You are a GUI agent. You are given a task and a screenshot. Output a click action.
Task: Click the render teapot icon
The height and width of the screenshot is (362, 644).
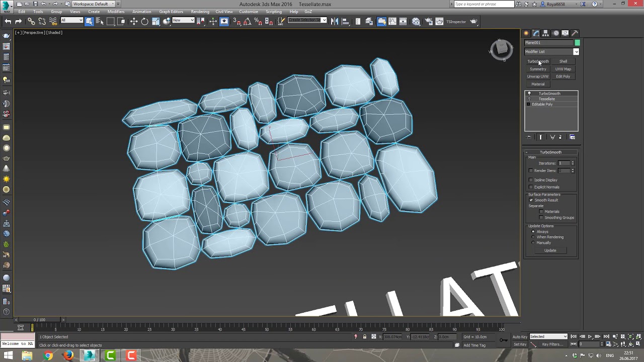click(473, 21)
